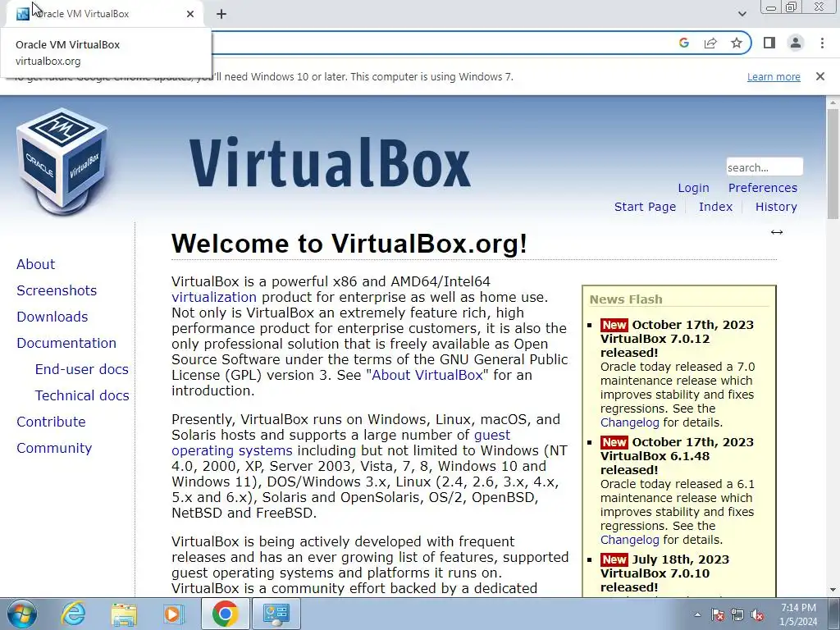Click the Google icon in address bar
The height and width of the screenshot is (630, 840).
(683, 43)
